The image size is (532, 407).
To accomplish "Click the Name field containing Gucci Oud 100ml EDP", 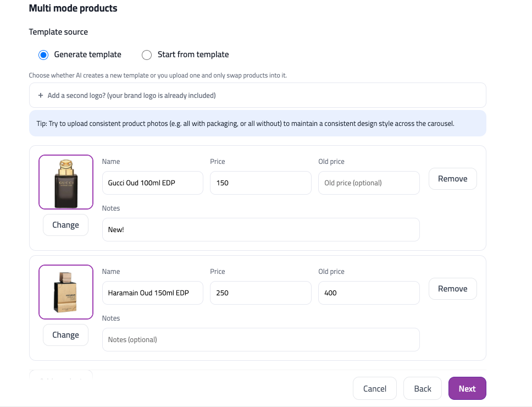I will [x=152, y=183].
